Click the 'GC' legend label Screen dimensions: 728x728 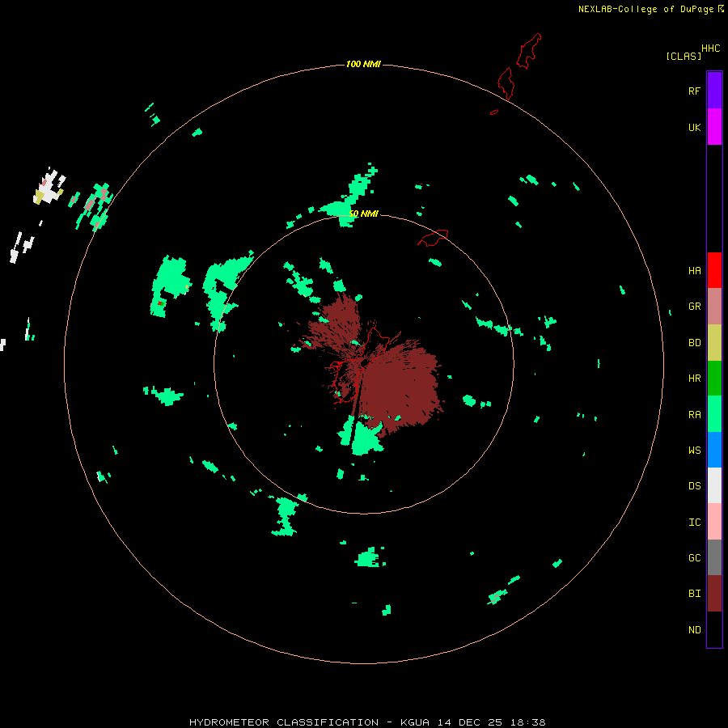694,558
